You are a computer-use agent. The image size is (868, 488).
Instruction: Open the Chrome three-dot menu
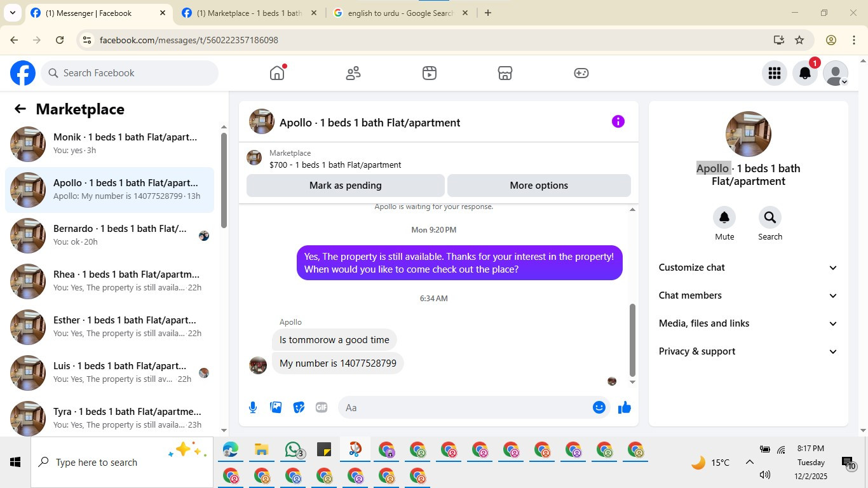[853, 40]
